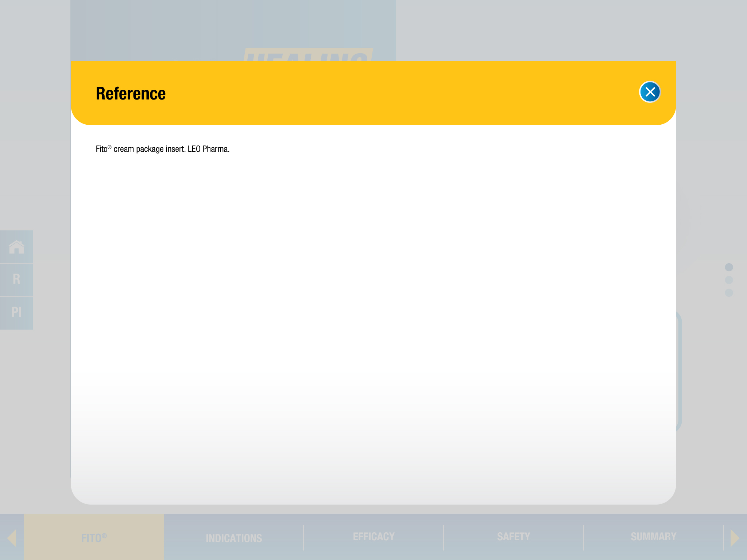Switch to the EFFICACY tab
747x560 pixels.
[x=373, y=537]
